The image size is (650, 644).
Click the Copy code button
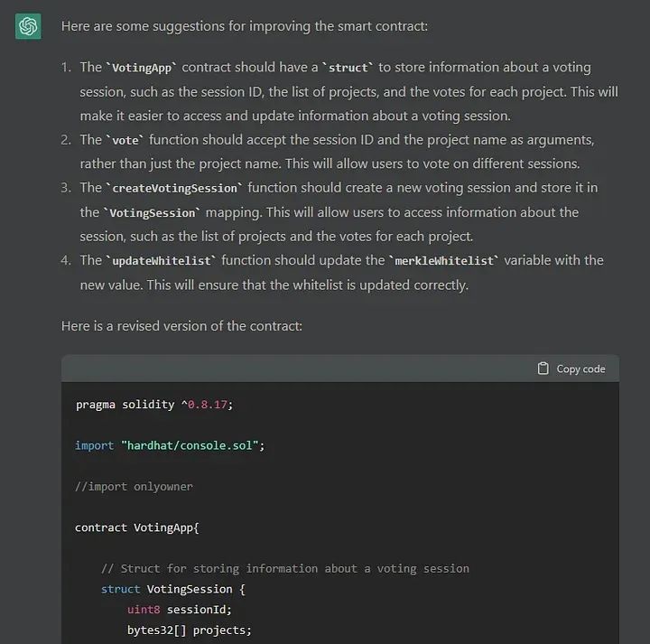[x=571, y=369]
